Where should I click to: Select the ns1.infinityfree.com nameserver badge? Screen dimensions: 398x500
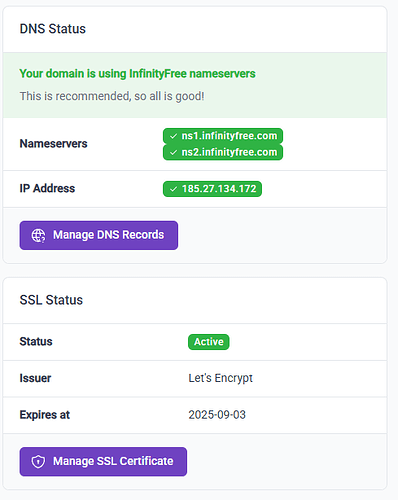coord(223,136)
